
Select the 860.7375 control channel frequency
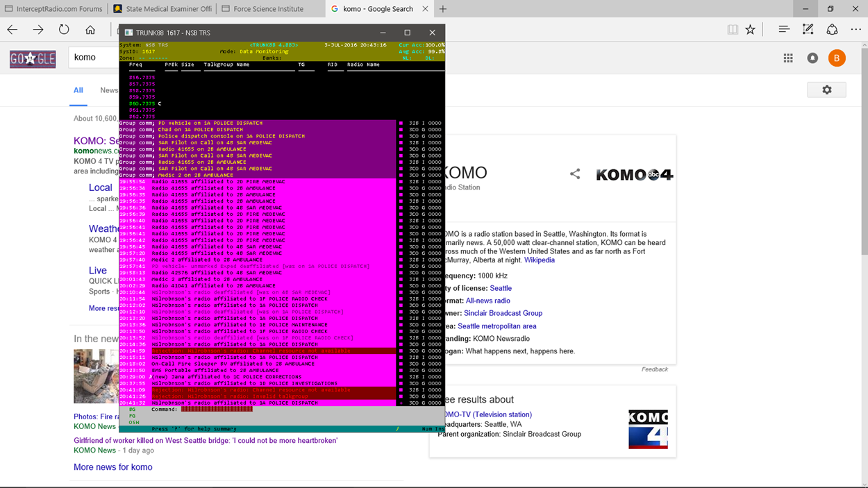tap(142, 103)
